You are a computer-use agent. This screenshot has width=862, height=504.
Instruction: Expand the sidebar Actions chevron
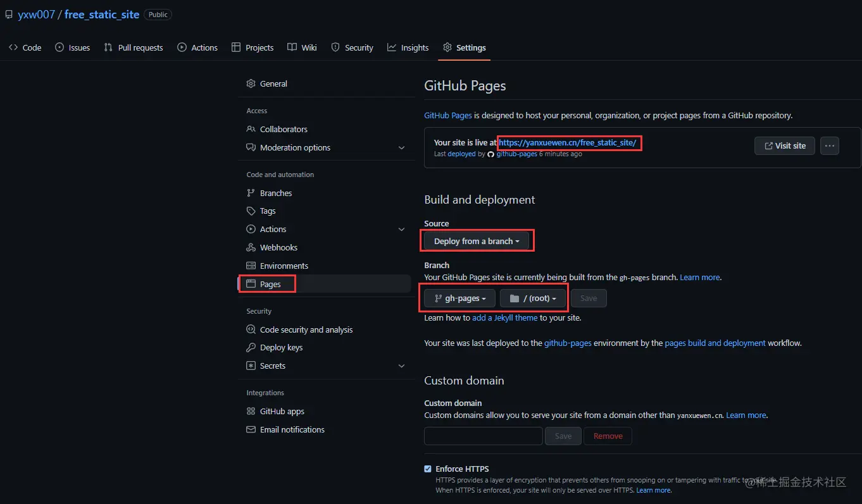point(401,229)
